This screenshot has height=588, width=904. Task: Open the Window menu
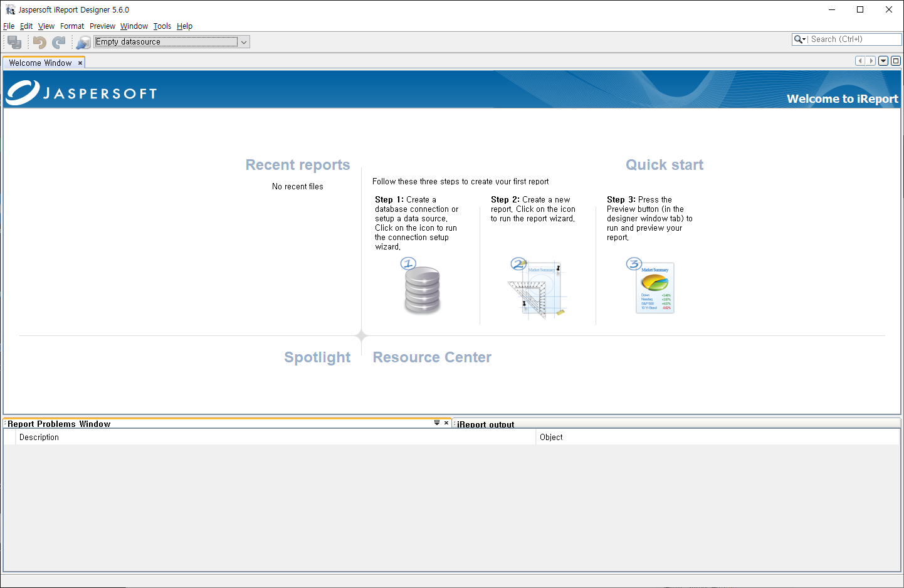tap(134, 26)
